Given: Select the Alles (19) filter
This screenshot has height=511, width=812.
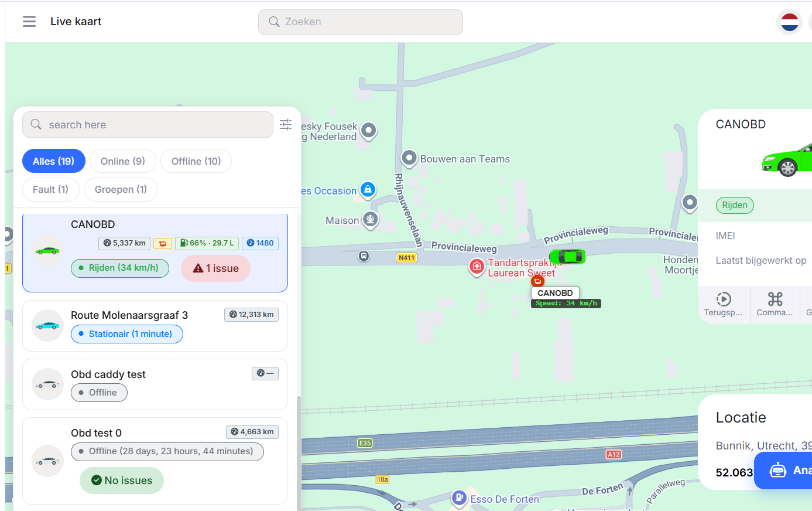Looking at the screenshot, I should (53, 161).
